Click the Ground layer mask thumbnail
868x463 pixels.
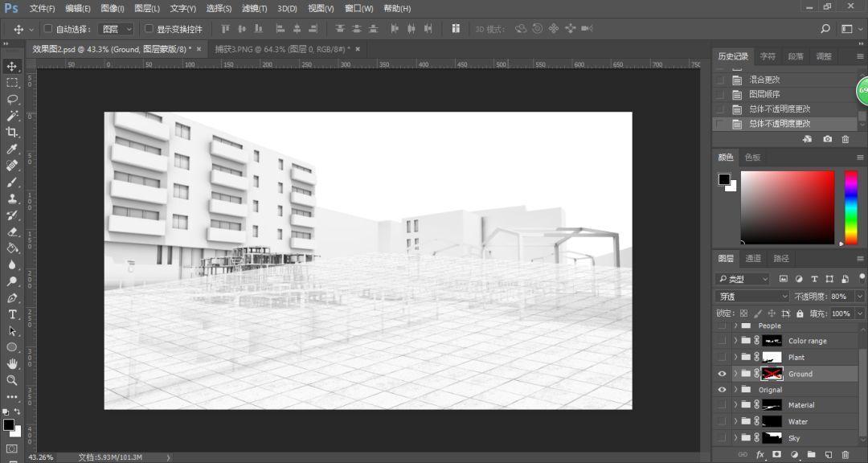click(x=772, y=374)
